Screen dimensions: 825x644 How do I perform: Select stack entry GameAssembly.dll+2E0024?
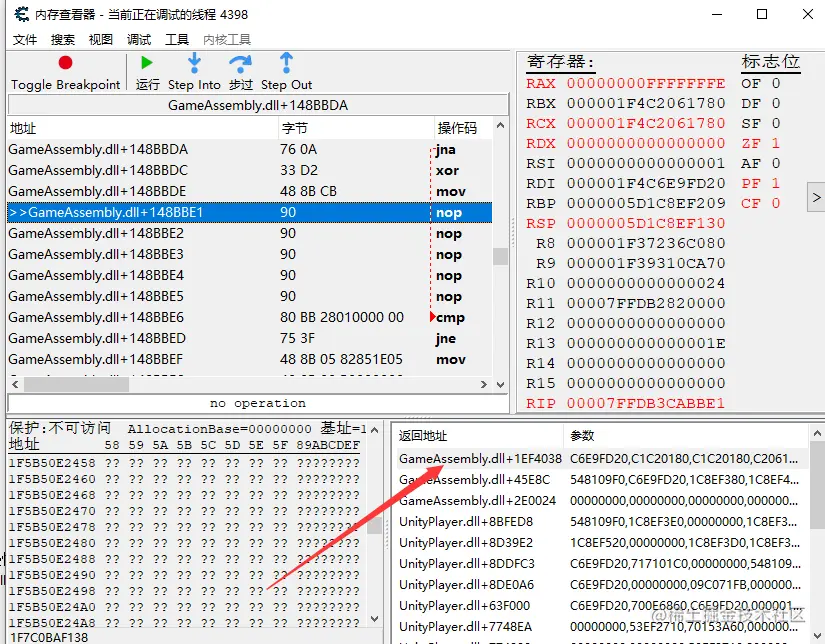pyautogui.click(x=601, y=501)
